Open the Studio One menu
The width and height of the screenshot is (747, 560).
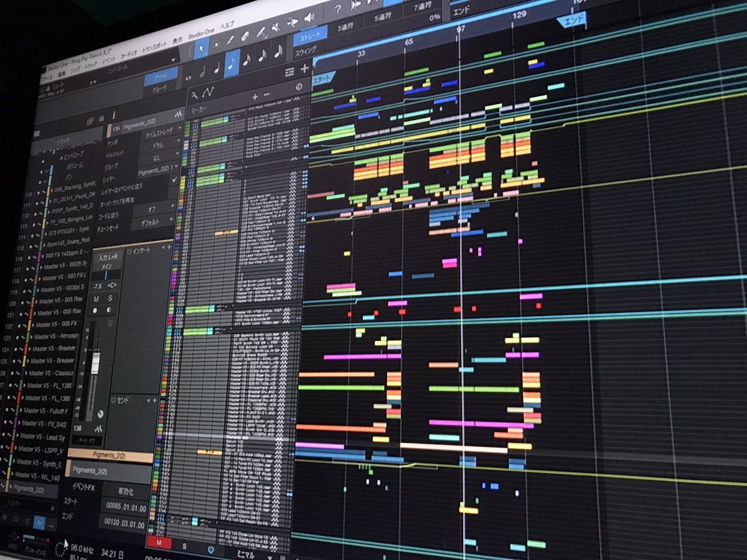click(x=202, y=32)
